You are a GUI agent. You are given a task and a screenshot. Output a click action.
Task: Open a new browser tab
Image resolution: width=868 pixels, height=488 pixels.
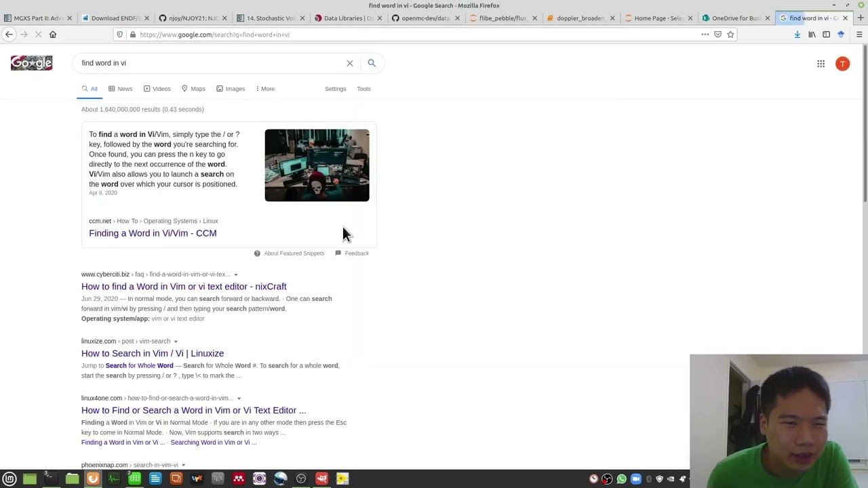click(x=860, y=18)
